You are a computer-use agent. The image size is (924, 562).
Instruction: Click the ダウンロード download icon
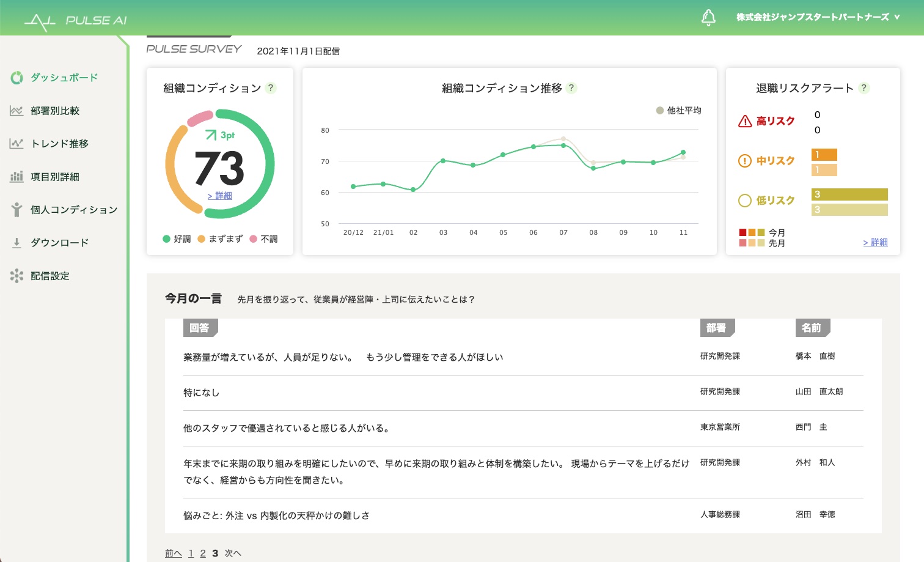tap(16, 243)
